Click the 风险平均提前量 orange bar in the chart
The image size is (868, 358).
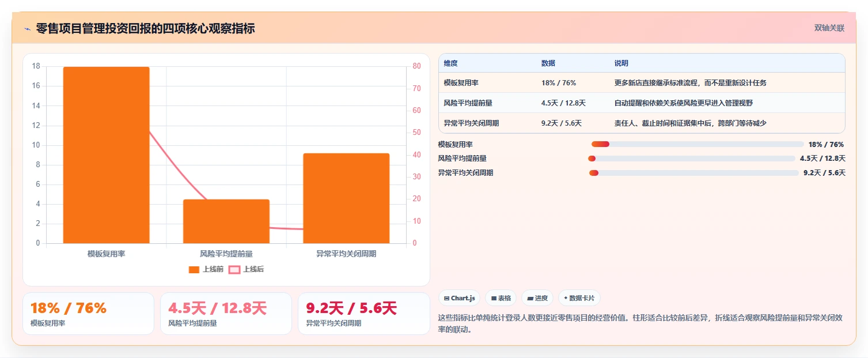click(226, 221)
